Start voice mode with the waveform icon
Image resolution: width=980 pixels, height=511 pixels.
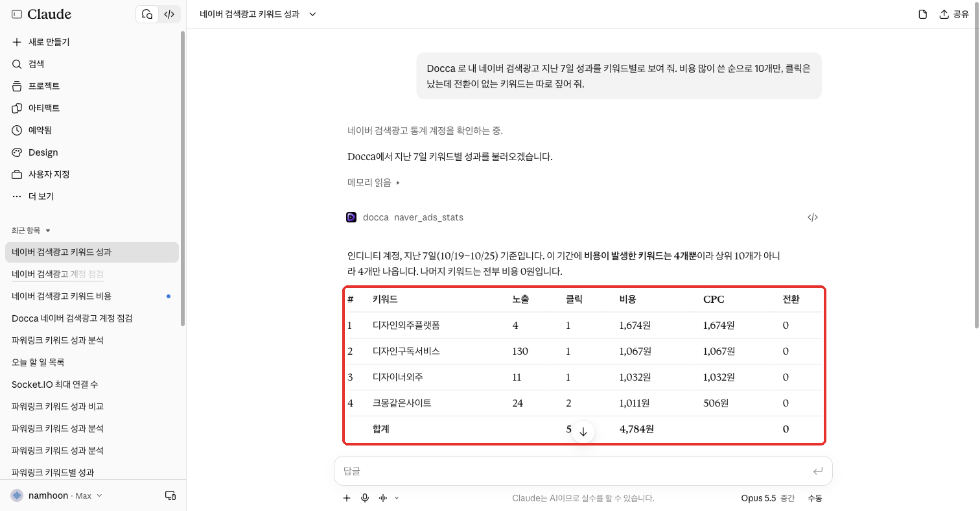[383, 498]
